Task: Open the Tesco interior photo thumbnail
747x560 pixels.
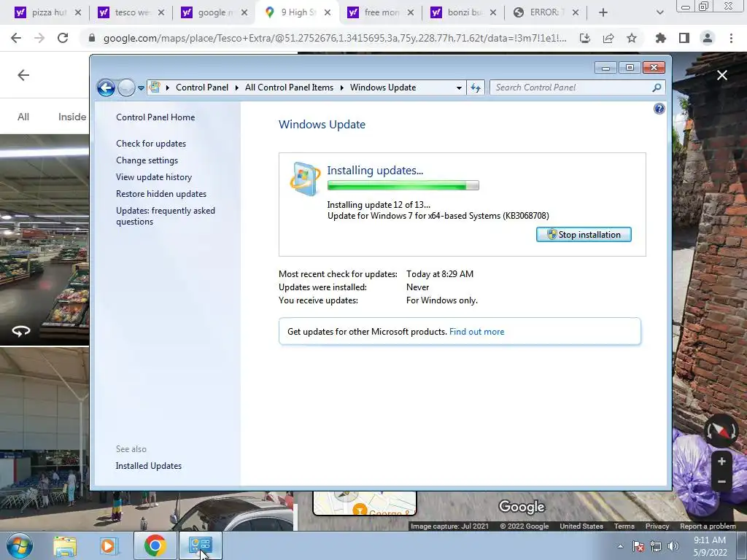Action: [44, 239]
